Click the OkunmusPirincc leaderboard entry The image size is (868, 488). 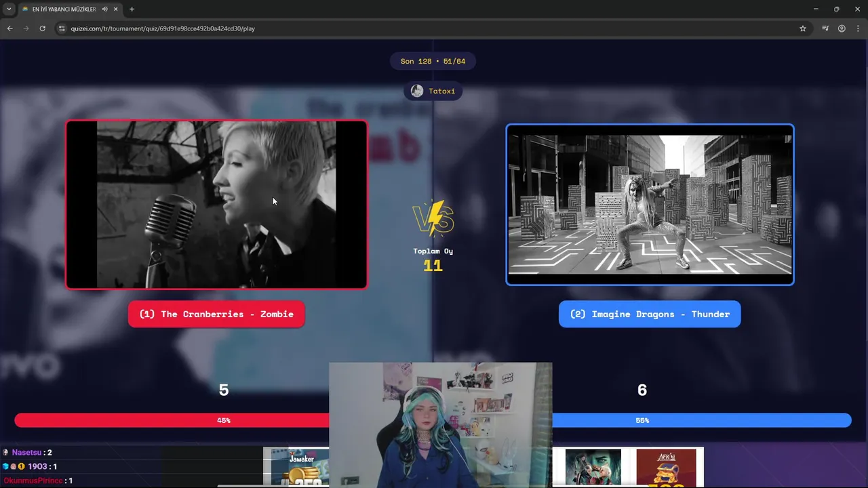click(x=38, y=481)
